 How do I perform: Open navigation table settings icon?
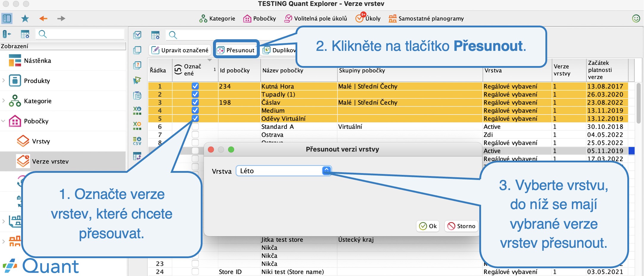pos(25,34)
